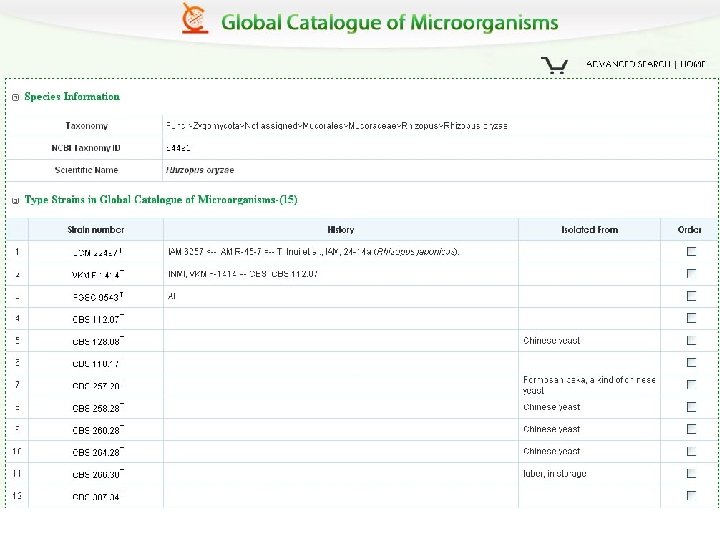Click the History column header
Viewport: 720px width, 540px height.
341,230
